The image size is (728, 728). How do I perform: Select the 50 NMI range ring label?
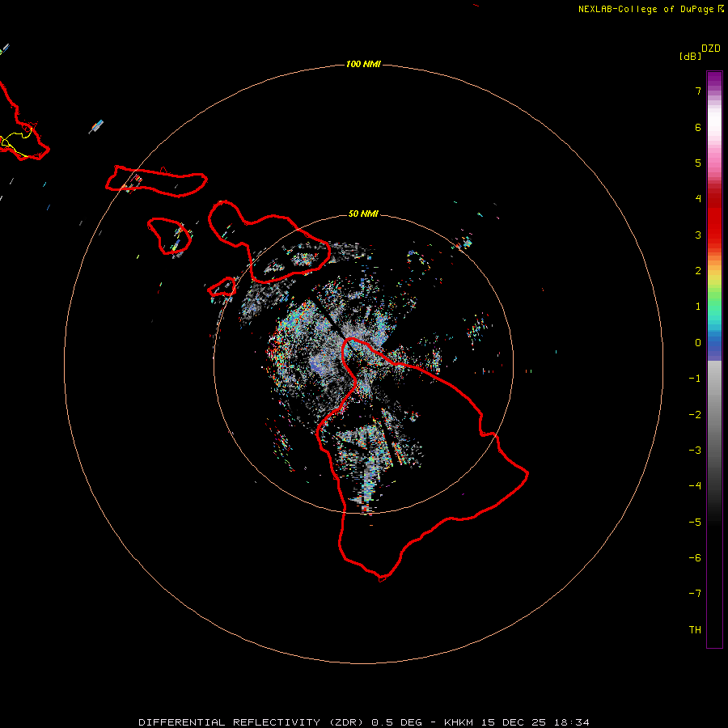(x=363, y=214)
